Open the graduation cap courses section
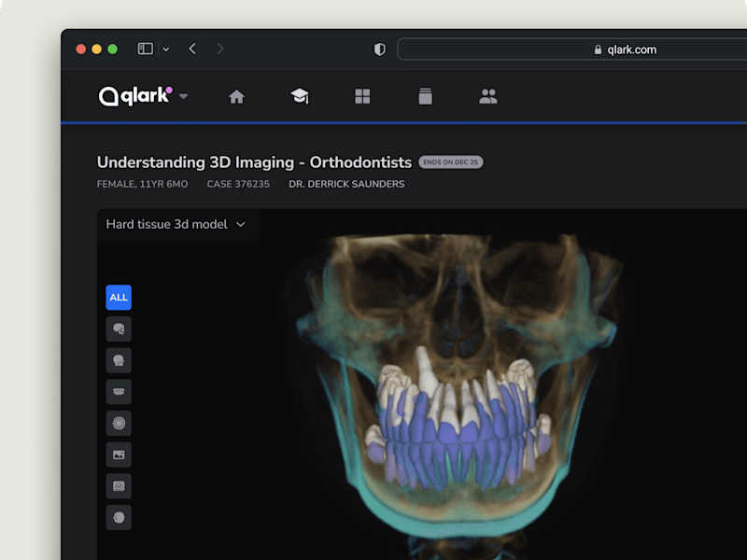The image size is (747, 560). (x=300, y=96)
